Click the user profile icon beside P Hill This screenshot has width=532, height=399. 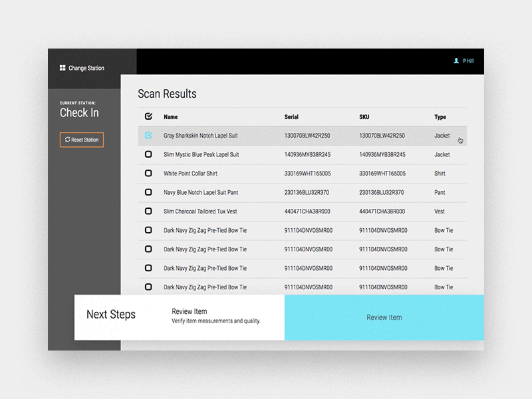coord(456,61)
